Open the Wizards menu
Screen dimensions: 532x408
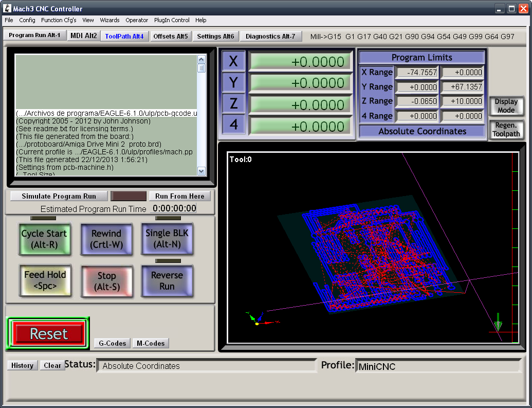pos(109,20)
